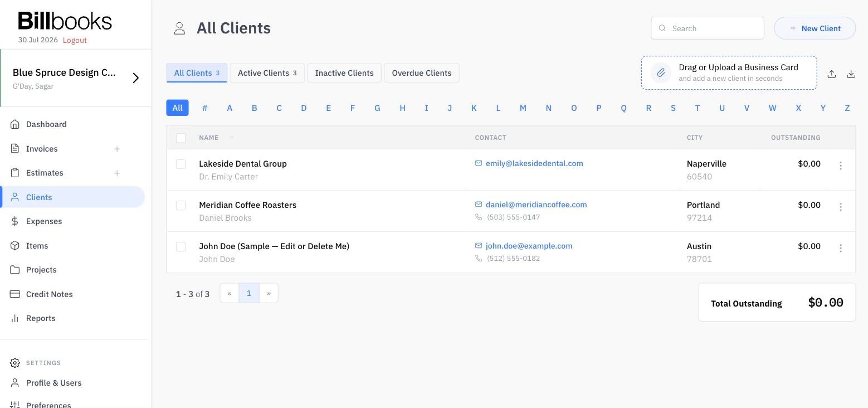Filter clients by letter Z
Image resolution: width=868 pixels, height=408 pixels.
tap(847, 108)
